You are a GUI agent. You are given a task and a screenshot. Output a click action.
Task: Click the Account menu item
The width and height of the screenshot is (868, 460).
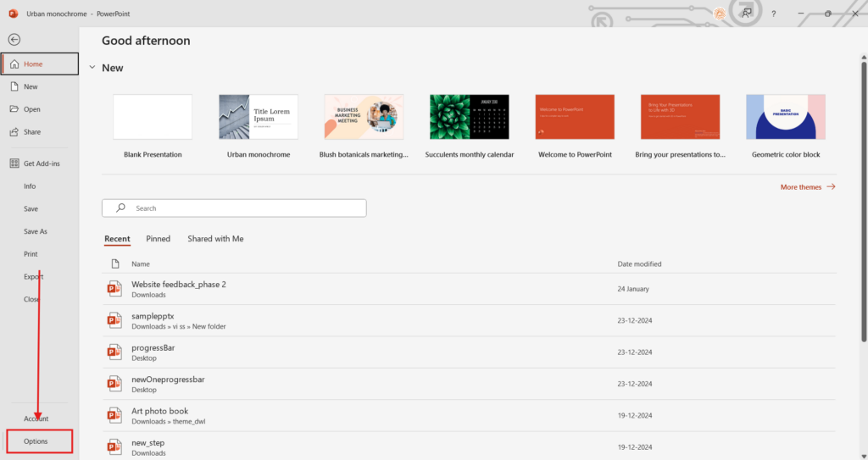36,418
